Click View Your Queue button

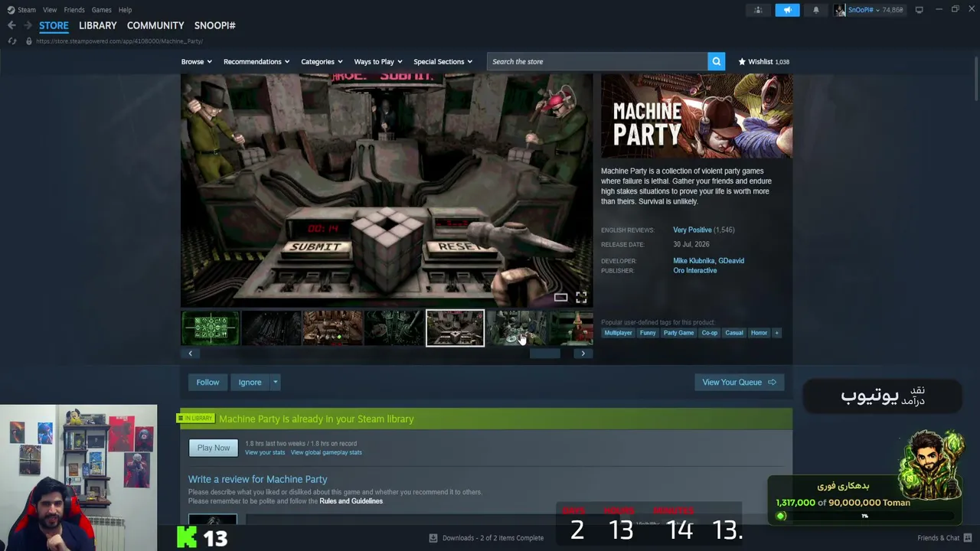coord(739,382)
